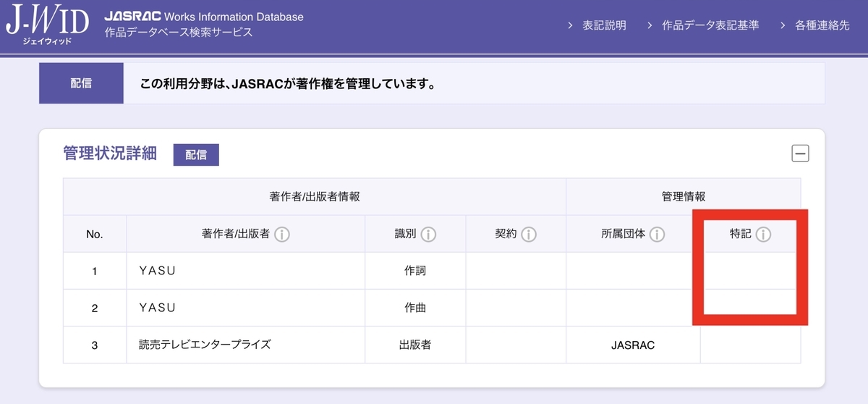Click the JASRAC cell in row 3

(x=633, y=345)
